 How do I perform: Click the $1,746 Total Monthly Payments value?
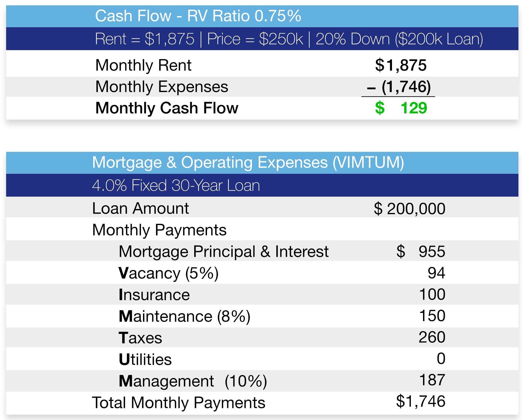pos(421,401)
